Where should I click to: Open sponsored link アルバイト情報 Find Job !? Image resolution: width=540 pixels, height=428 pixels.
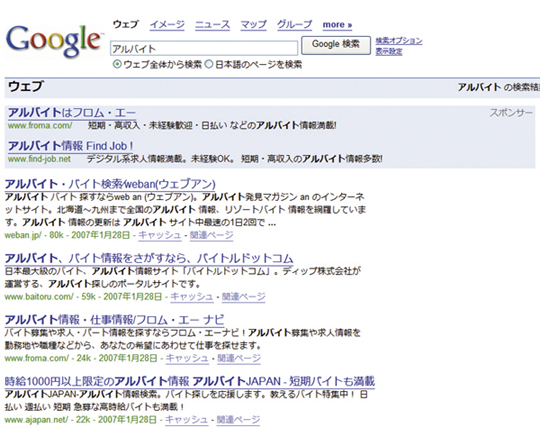tap(71, 146)
